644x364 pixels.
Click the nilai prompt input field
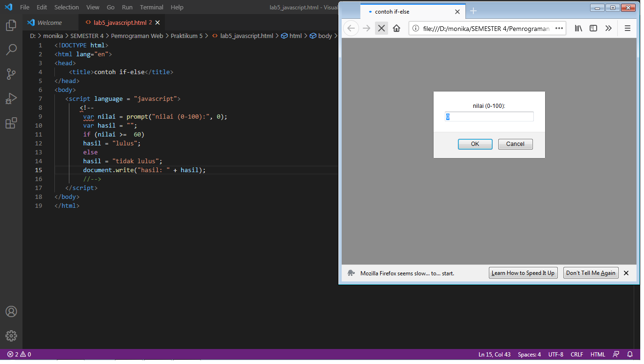pos(489,117)
